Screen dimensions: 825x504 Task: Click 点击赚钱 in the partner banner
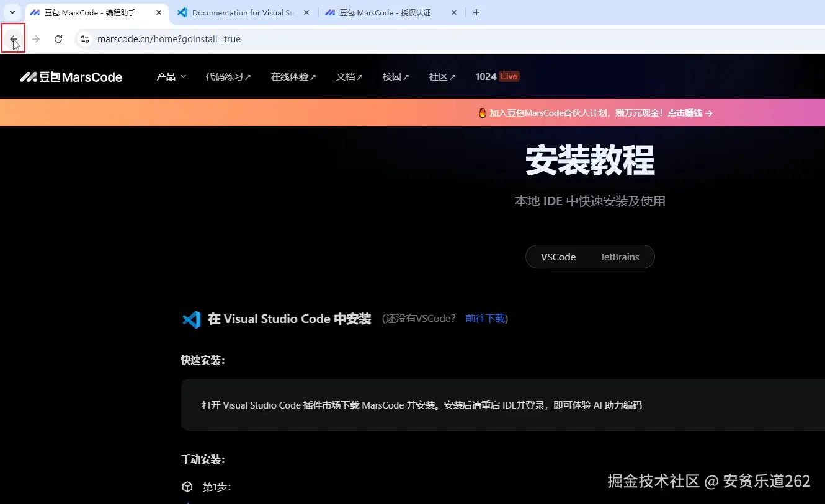click(x=690, y=113)
